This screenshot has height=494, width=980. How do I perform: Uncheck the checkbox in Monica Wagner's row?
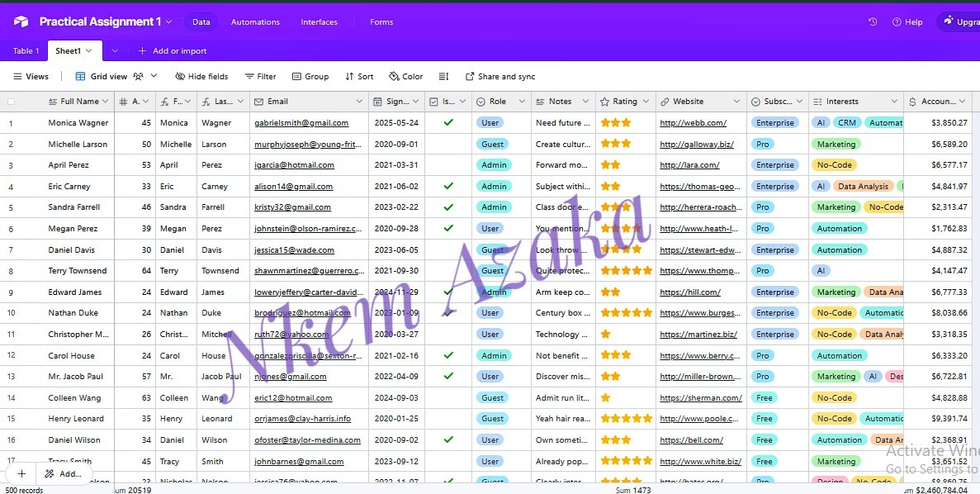448,122
